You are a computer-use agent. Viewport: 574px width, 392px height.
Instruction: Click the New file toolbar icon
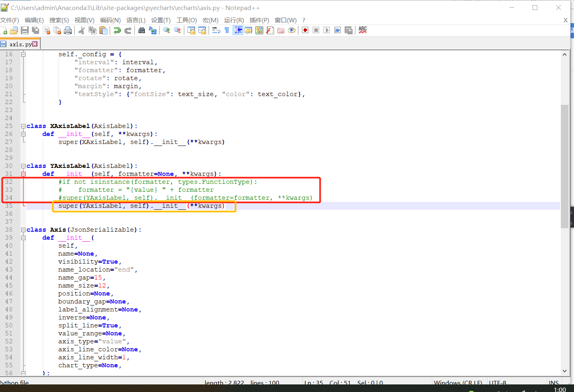click(4, 30)
